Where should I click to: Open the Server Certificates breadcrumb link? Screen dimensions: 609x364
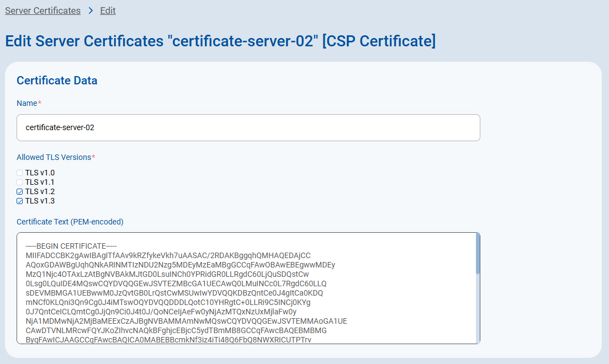(x=43, y=10)
